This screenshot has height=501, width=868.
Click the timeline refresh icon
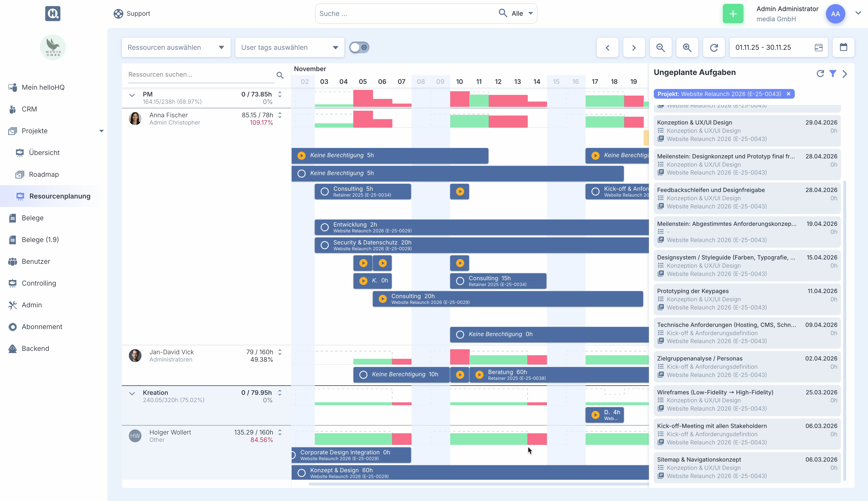pyautogui.click(x=714, y=47)
